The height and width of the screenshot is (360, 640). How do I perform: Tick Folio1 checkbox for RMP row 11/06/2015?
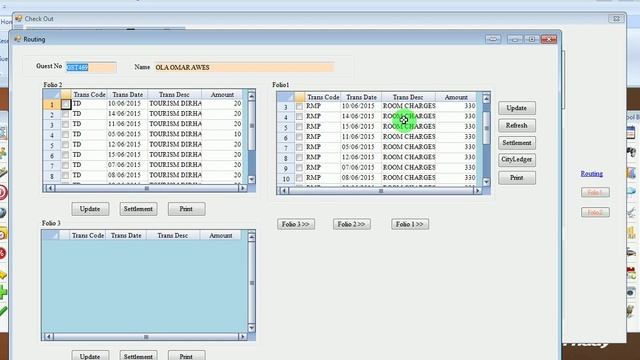coord(299,137)
